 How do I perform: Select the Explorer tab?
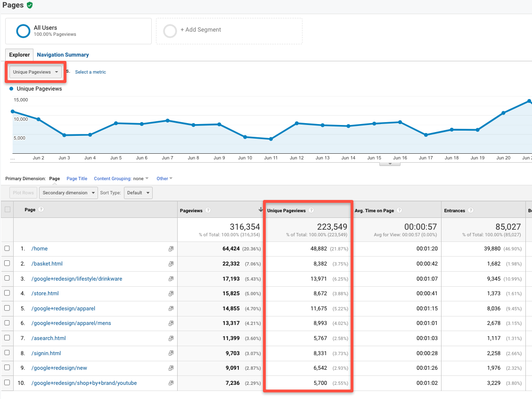pyautogui.click(x=19, y=55)
